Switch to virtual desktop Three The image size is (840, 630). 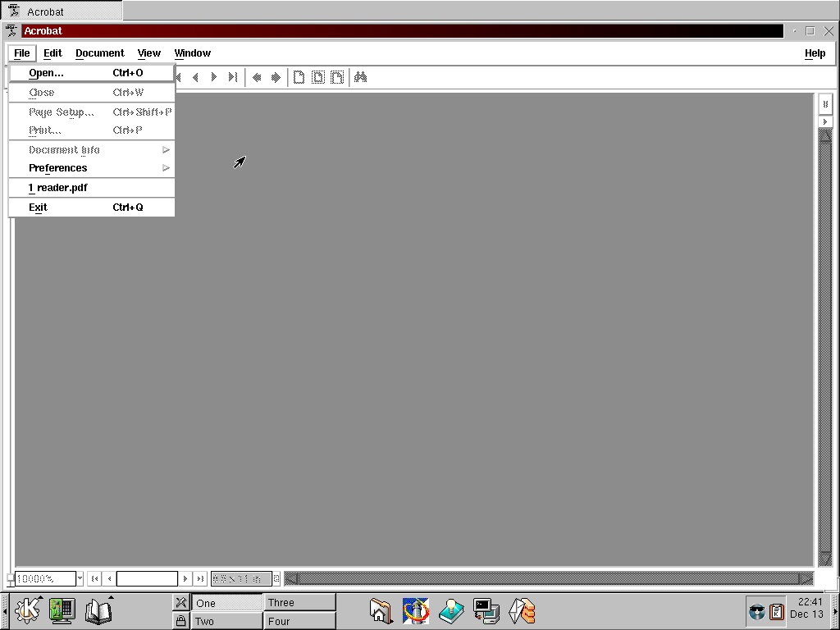(x=299, y=602)
